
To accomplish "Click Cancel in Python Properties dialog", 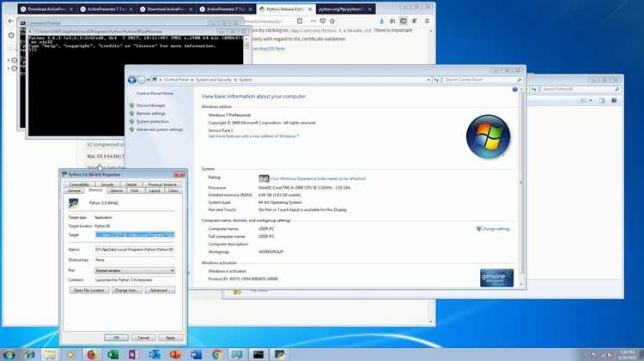I will click(143, 338).
